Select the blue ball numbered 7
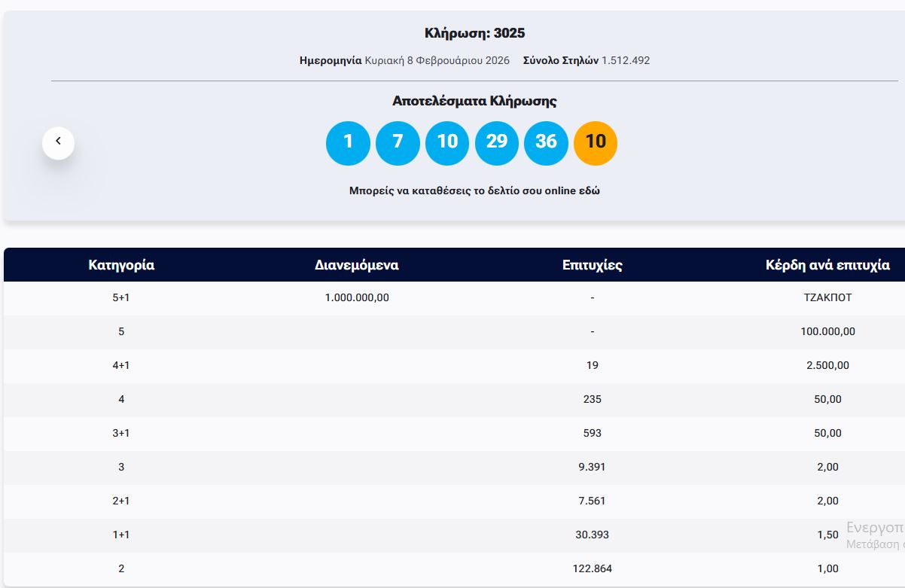Image resolution: width=905 pixels, height=588 pixels. [398, 142]
